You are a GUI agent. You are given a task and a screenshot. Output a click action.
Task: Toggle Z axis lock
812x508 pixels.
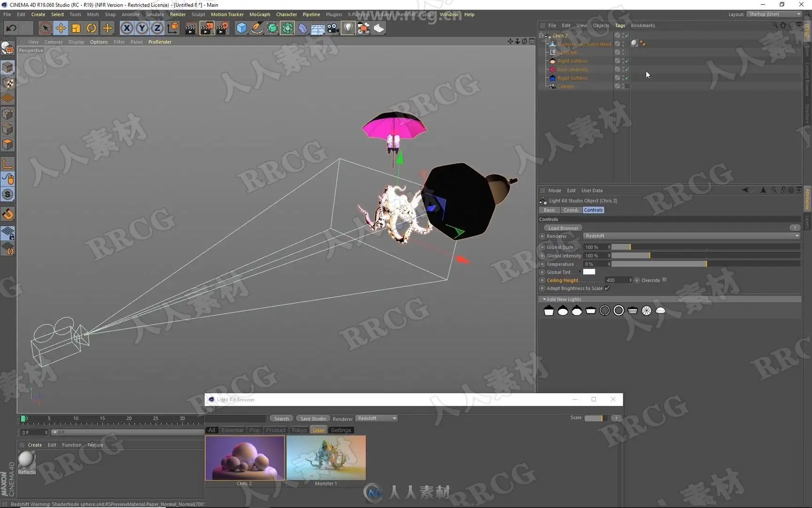click(157, 28)
